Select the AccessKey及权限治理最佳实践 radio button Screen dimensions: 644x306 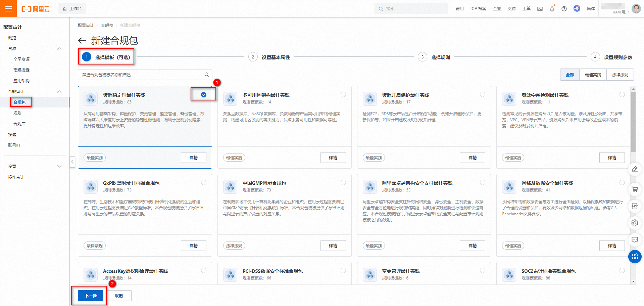[203, 270]
